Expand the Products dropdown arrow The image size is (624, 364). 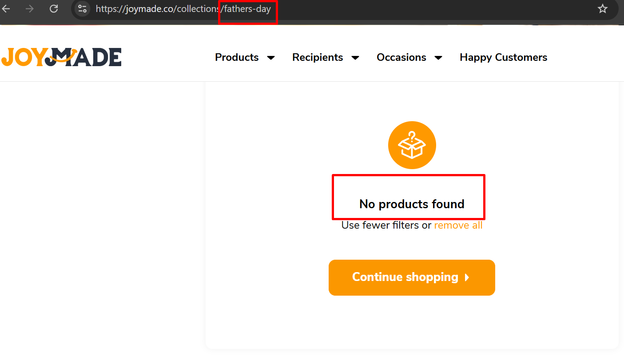click(271, 58)
